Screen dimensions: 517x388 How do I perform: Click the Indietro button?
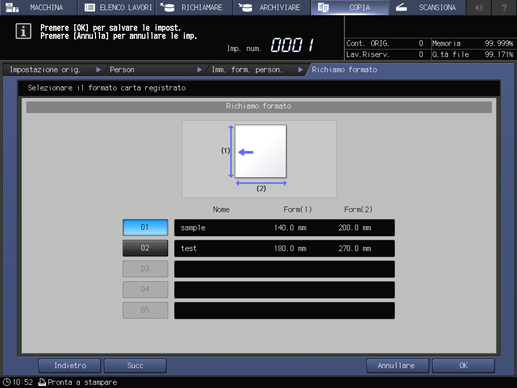coord(70,366)
